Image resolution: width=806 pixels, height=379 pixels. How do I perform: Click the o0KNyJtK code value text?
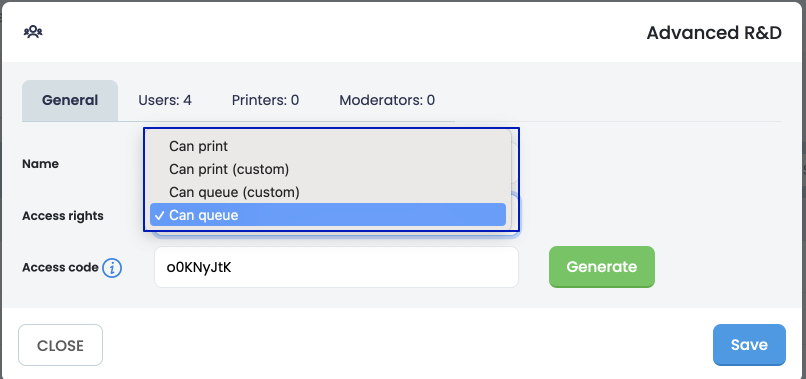coord(199,267)
